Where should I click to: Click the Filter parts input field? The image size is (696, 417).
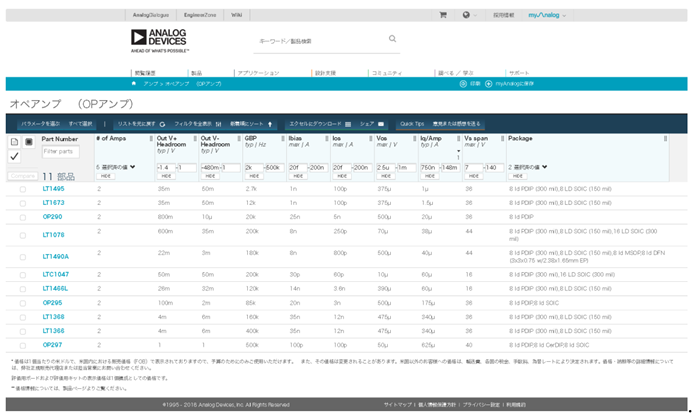60,152
